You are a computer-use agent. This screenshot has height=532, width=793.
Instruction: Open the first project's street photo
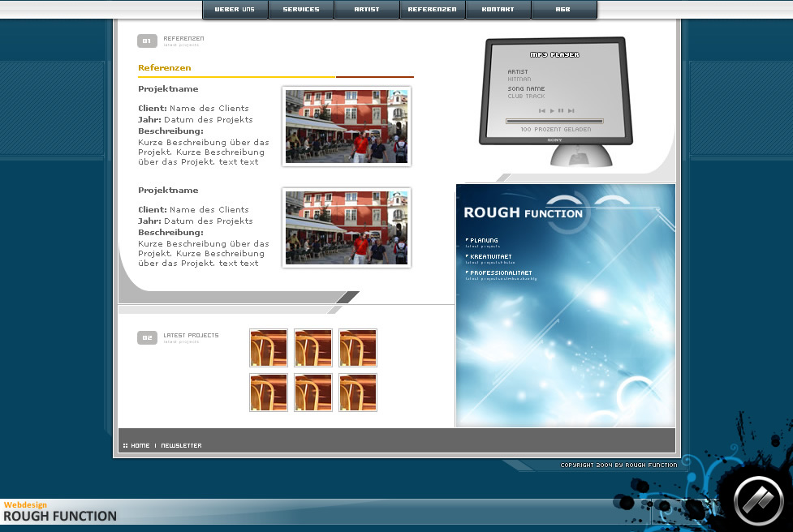(346, 127)
